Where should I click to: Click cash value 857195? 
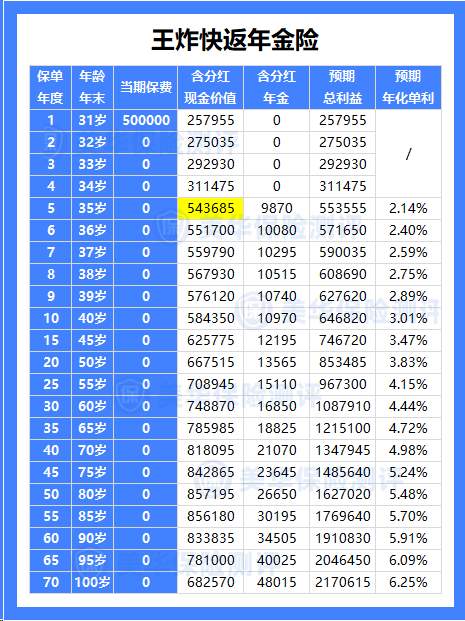210,494
